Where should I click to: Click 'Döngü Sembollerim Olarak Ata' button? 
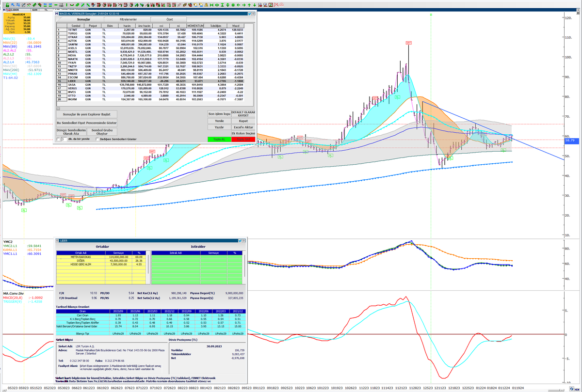71,132
